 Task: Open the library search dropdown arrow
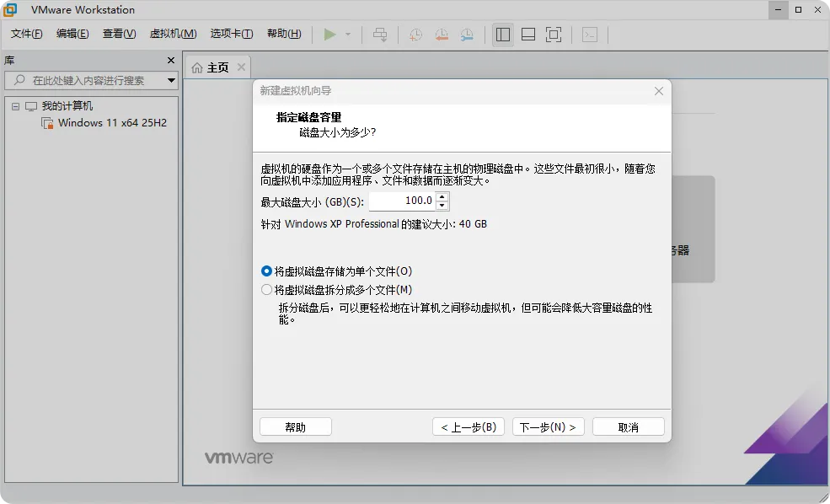coord(171,80)
